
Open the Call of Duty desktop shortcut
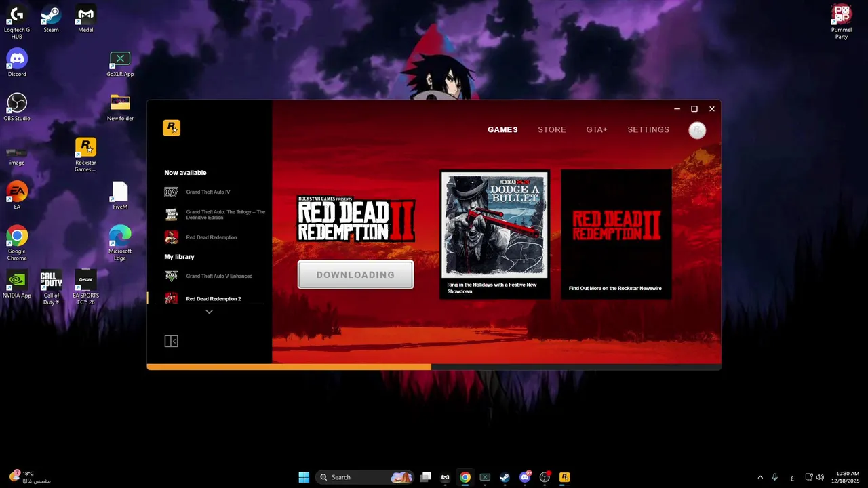(x=51, y=288)
